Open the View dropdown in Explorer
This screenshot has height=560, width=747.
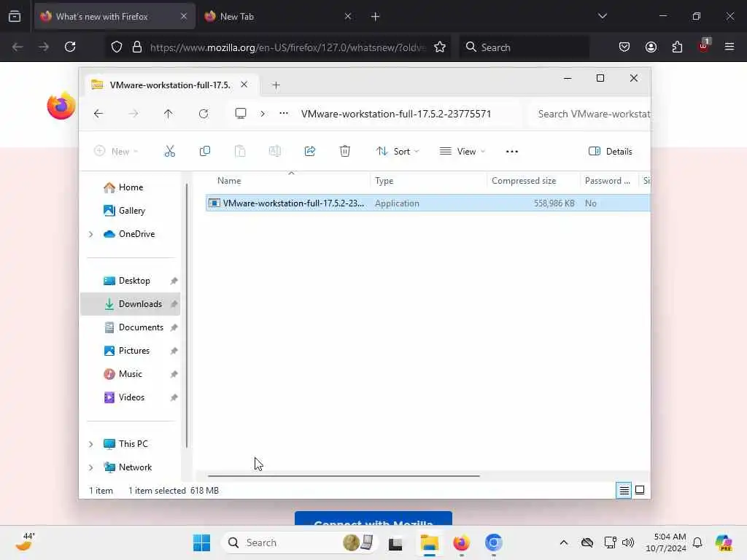(x=462, y=152)
